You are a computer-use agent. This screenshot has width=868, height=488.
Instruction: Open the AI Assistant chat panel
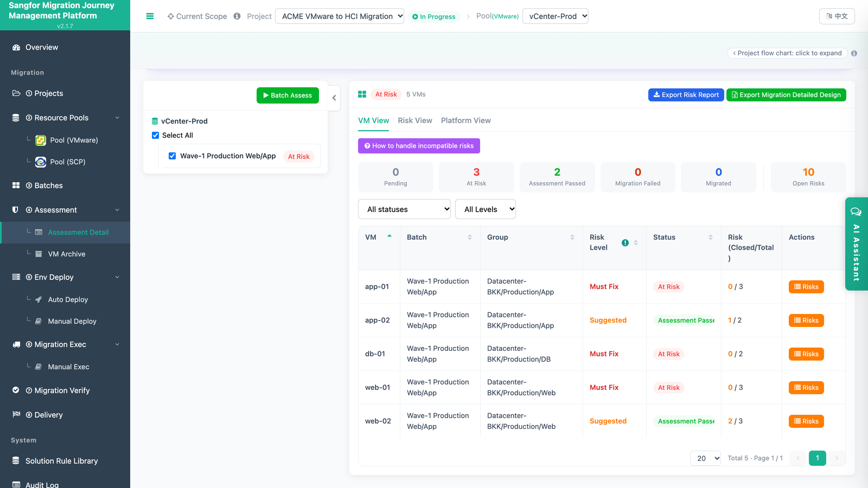coord(856,244)
